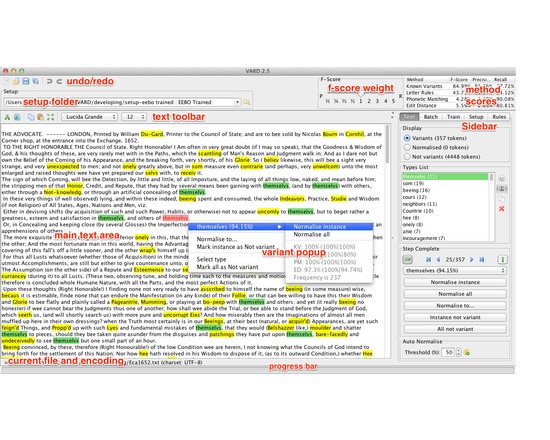Choose Select type in the popup menu
The height and width of the screenshot is (440, 550).
click(237, 259)
